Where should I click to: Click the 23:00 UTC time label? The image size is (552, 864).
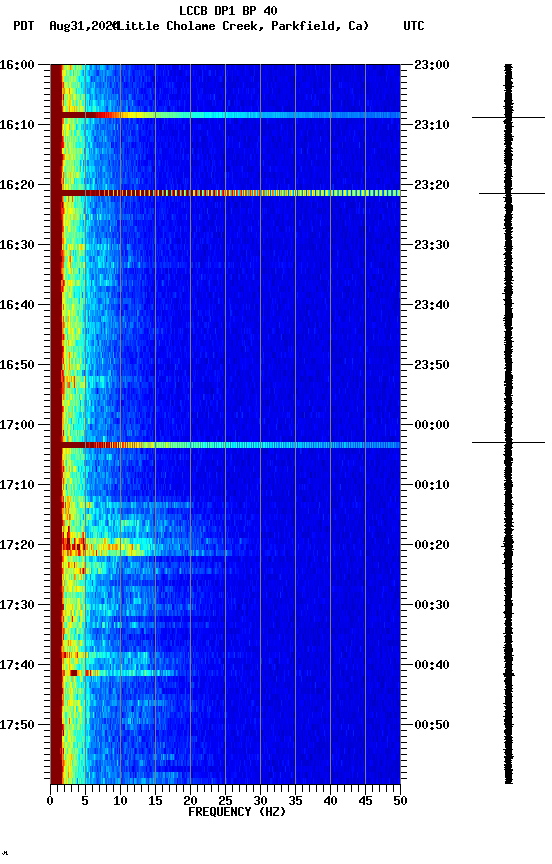[x=432, y=65]
